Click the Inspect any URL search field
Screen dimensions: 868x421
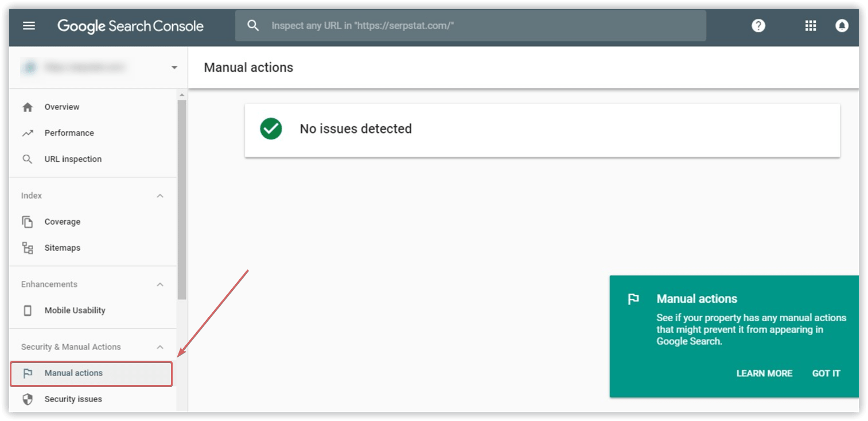(470, 26)
